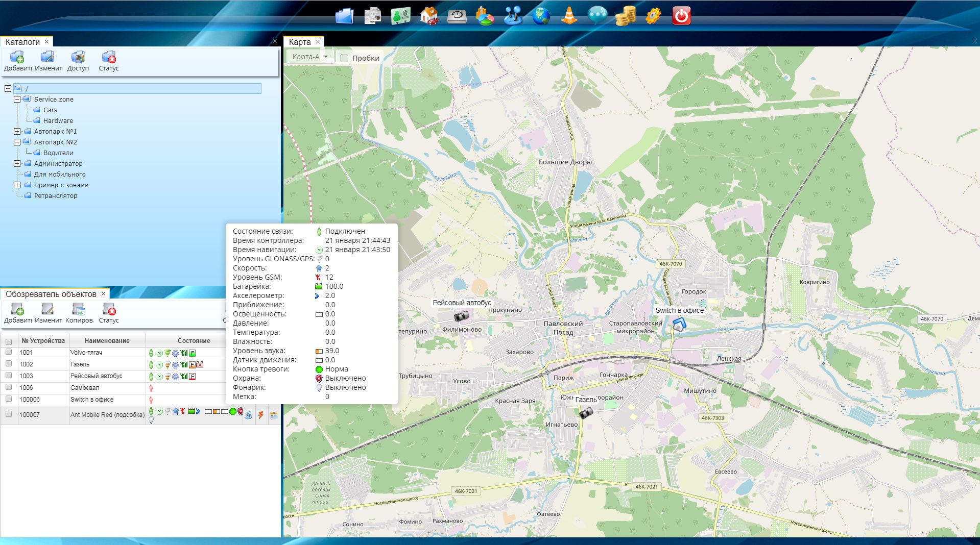Click Доступ button in catalogs toolbar

click(x=78, y=61)
